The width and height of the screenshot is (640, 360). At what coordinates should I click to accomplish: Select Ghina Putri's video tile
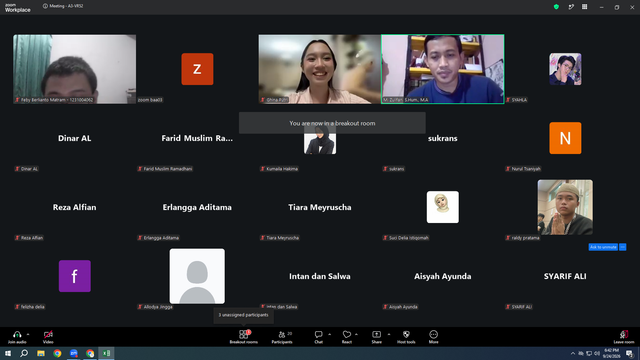pyautogui.click(x=320, y=69)
